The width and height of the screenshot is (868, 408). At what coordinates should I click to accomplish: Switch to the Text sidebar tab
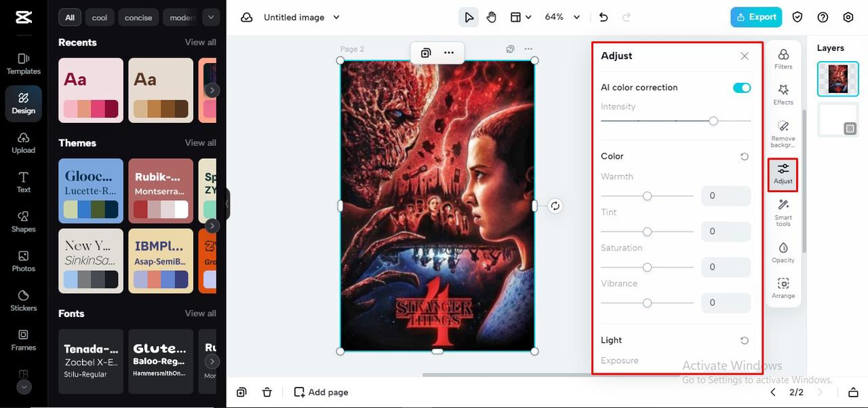click(24, 183)
